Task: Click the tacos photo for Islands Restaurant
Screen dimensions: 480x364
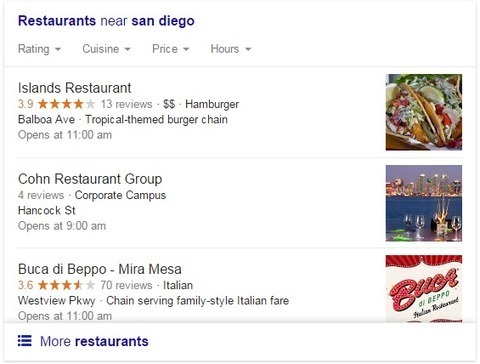Action: (424, 112)
